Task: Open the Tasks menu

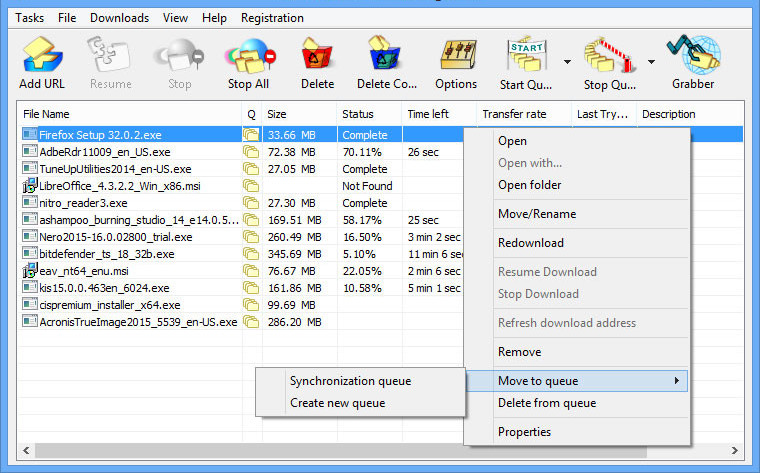Action: (x=30, y=18)
